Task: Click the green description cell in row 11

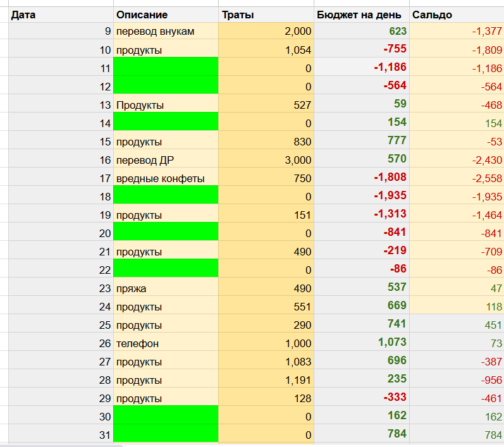Action: [x=166, y=66]
